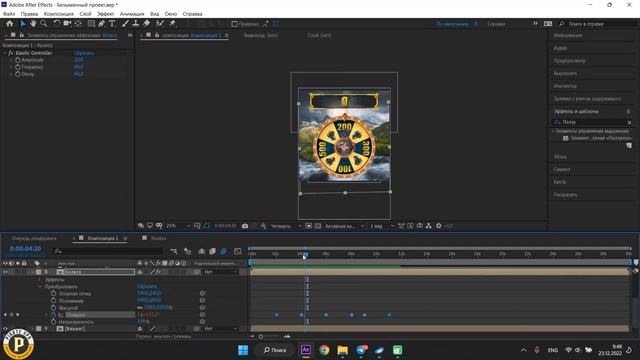The width and height of the screenshot is (640, 360).
Task: Open the Анимация menu
Action: pyautogui.click(x=132, y=14)
